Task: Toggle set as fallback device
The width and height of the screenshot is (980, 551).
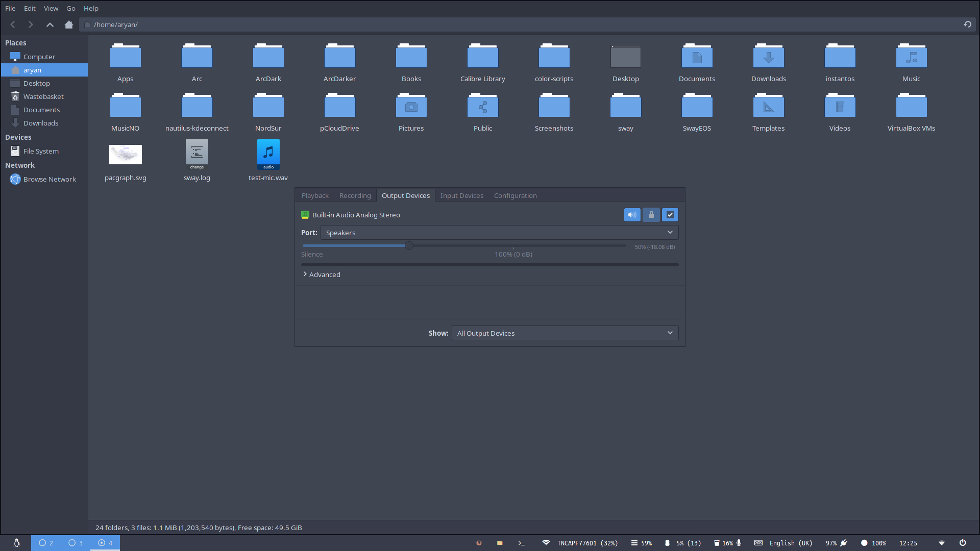Action: [x=670, y=215]
